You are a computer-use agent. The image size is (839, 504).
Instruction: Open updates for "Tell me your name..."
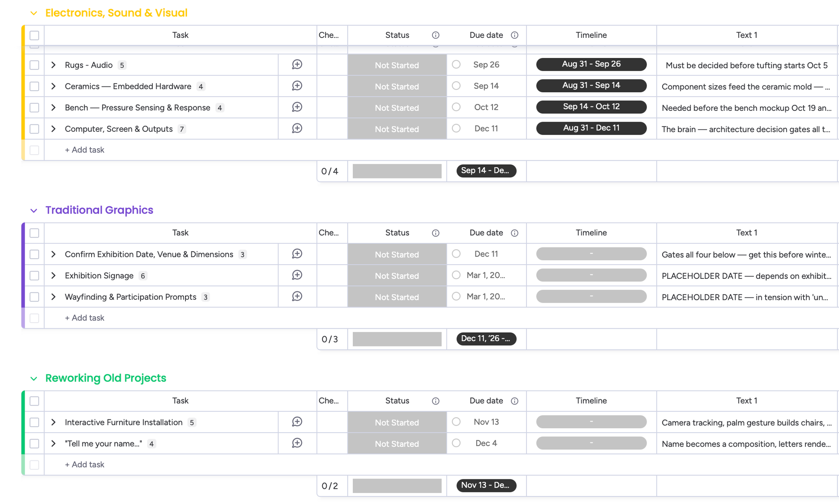tap(297, 443)
